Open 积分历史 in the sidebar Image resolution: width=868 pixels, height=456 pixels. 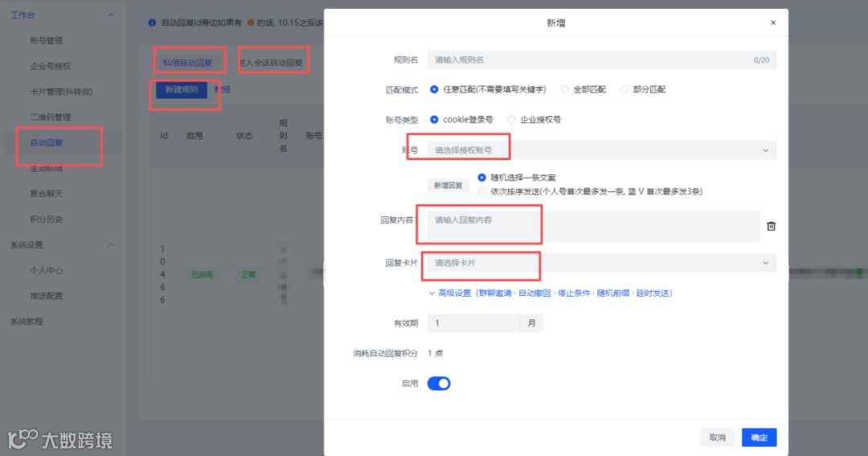[x=47, y=219]
